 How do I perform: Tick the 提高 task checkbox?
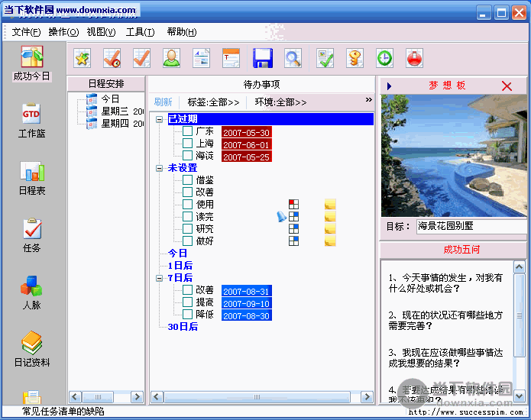(x=188, y=302)
